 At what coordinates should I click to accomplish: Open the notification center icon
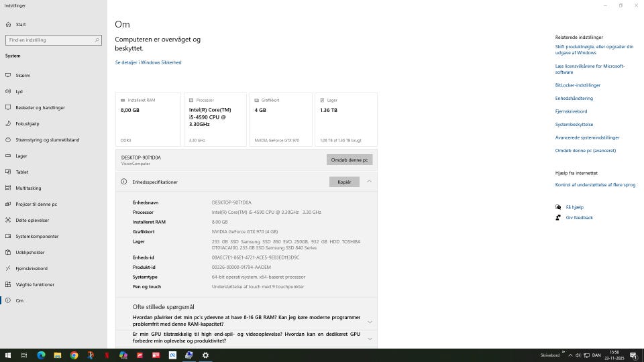pos(634,355)
